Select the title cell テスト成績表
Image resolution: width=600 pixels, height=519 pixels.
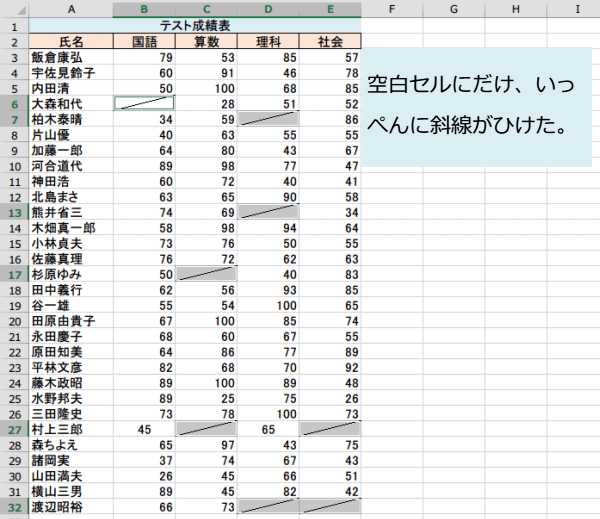[195, 26]
